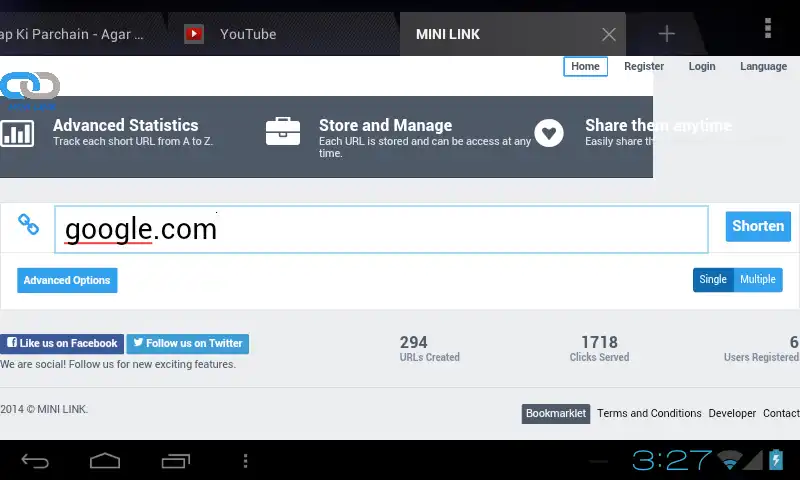
Task: Click the YouTube favicon icon
Action: tap(194, 34)
